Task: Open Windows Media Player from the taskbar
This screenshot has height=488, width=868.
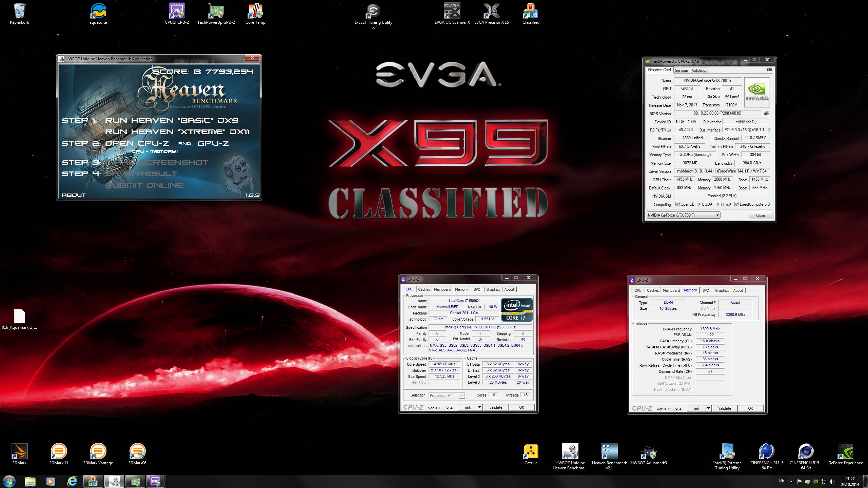Action: click(51, 481)
